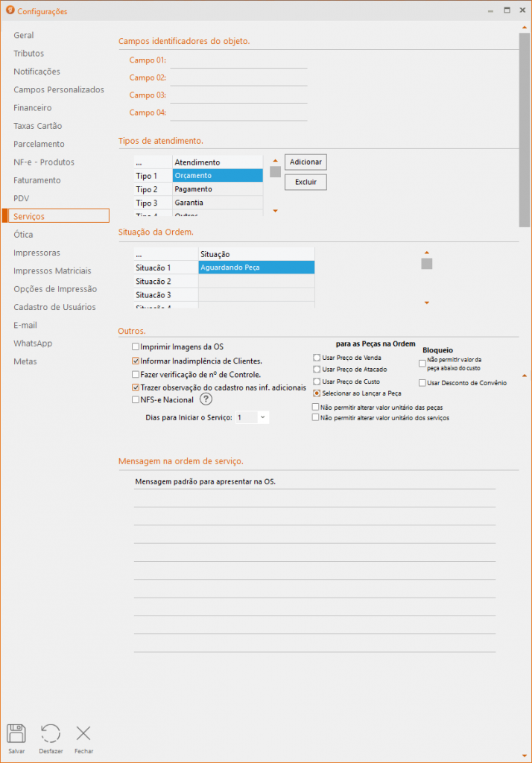Uncheck Trazer observação do cadastro checkbox
This screenshot has height=763, width=532.
pos(136,387)
